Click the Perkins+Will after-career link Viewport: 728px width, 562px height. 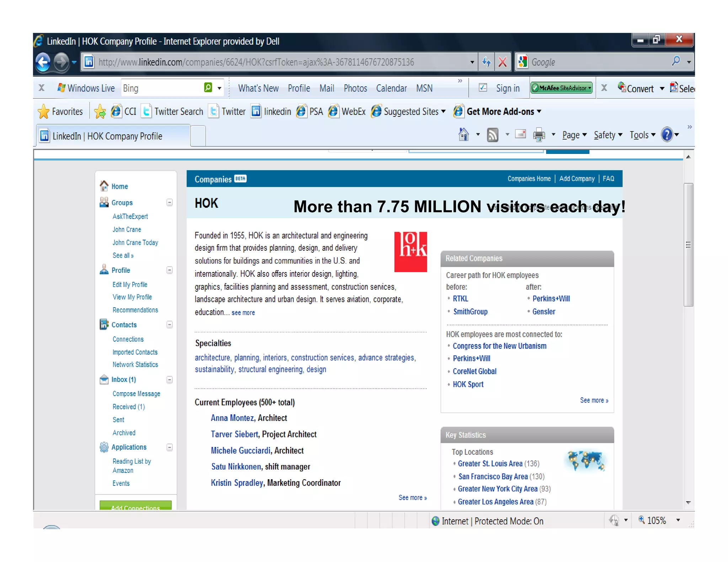point(551,299)
